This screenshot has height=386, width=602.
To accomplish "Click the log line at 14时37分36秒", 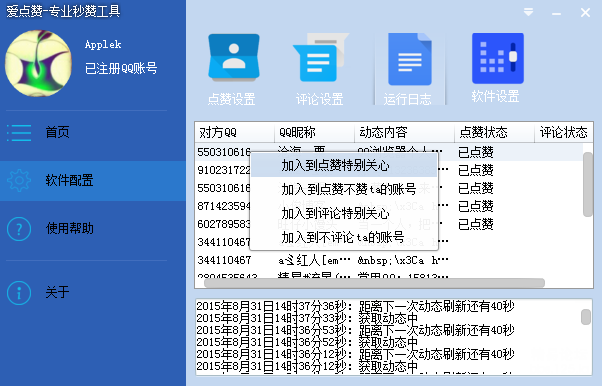I will click(355, 306).
